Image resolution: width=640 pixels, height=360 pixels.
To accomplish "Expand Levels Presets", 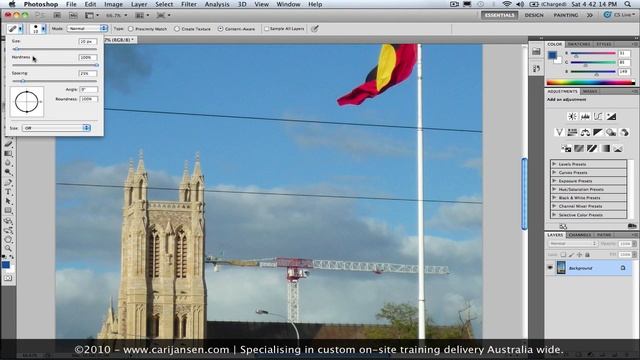I will 554,164.
